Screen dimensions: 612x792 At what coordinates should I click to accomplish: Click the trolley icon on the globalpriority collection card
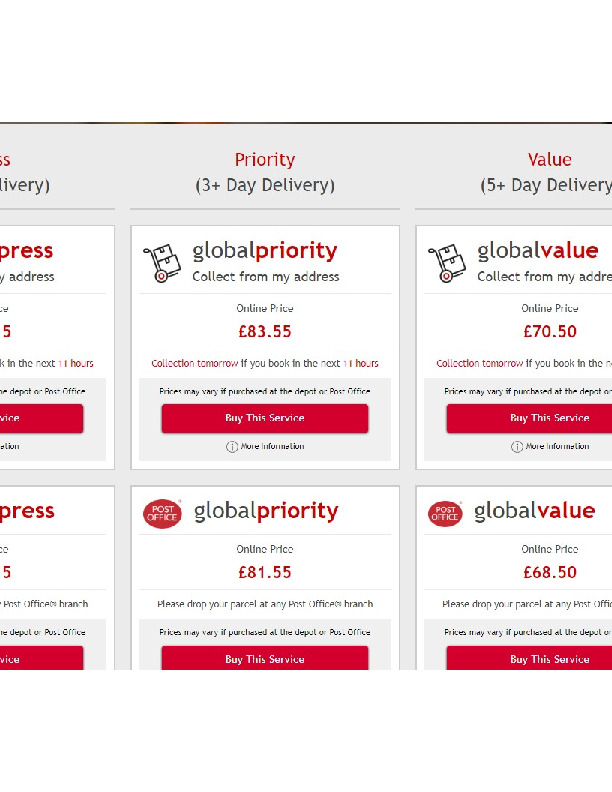coord(157,262)
